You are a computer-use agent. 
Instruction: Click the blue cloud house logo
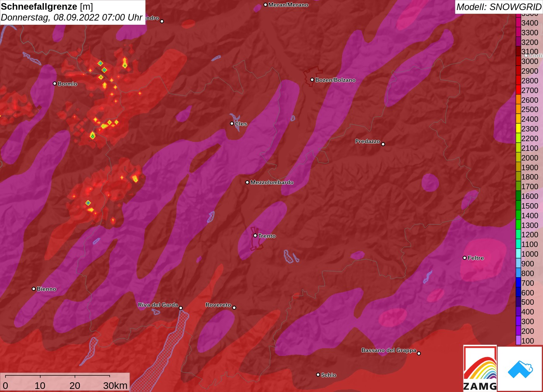pos(520,369)
